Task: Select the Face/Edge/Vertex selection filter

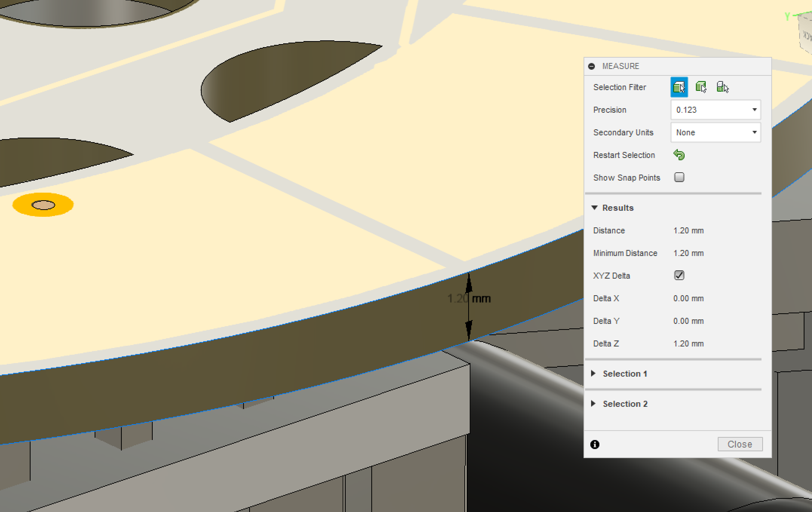Action: click(x=679, y=87)
